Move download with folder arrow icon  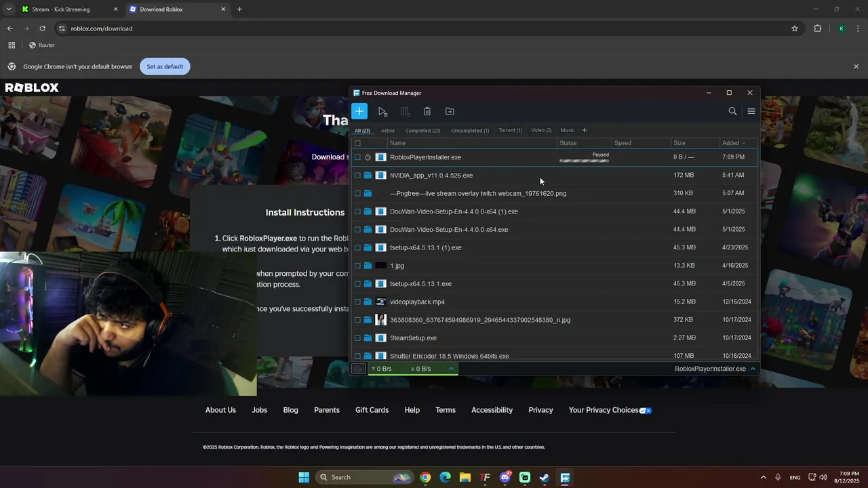450,111
